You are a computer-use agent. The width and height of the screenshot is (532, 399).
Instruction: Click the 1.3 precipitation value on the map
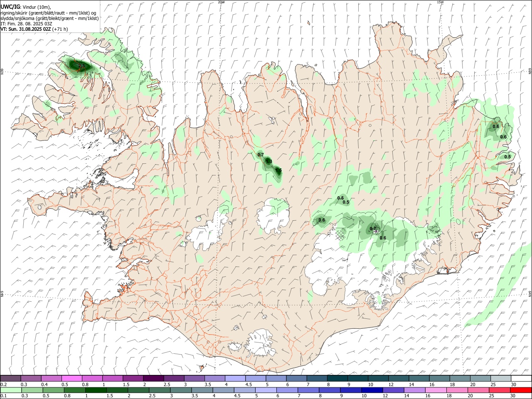coord(268,161)
